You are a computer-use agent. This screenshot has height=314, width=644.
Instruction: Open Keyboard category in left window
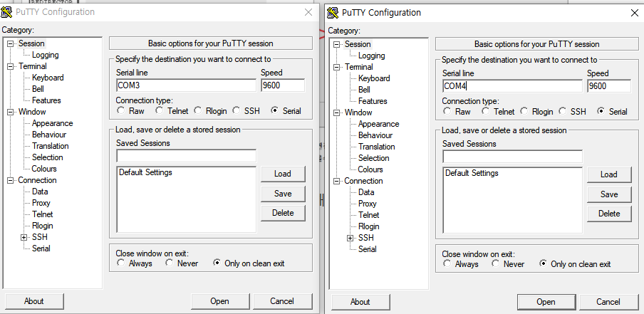click(48, 78)
